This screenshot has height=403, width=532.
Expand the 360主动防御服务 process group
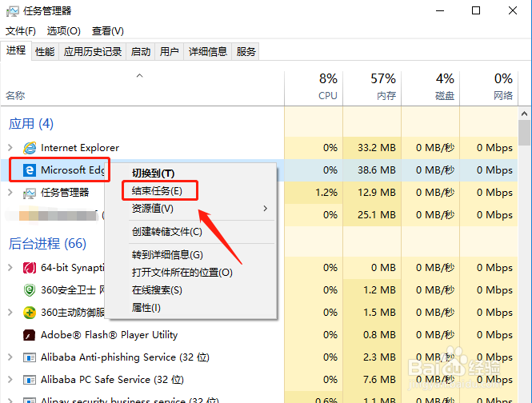(10, 312)
